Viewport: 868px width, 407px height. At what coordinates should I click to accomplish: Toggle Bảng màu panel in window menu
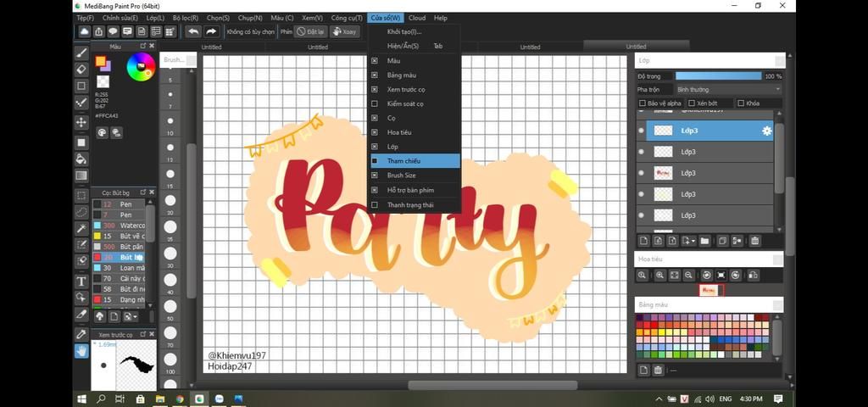tap(415, 75)
